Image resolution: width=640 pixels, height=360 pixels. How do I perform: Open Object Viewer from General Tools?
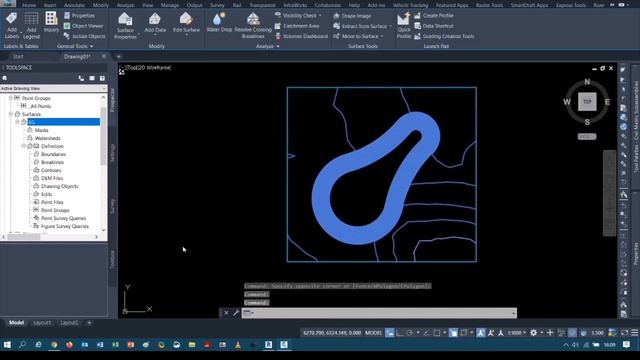click(x=84, y=26)
